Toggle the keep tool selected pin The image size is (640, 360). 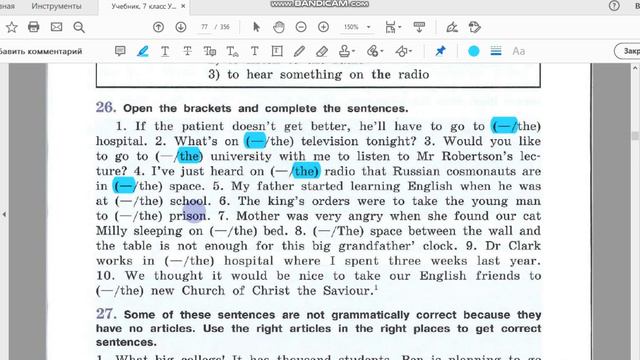point(440,51)
